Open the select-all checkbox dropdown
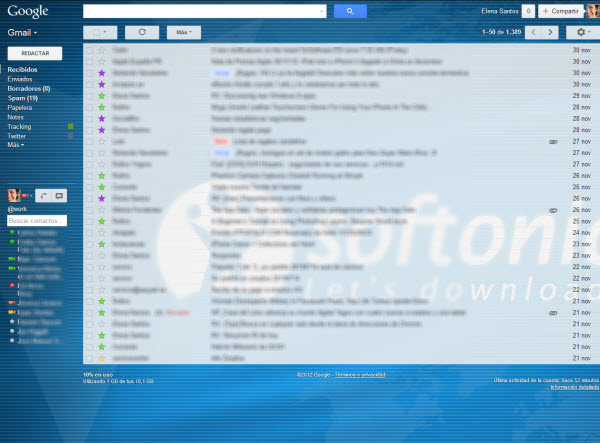Image resolution: width=600 pixels, height=443 pixels. coord(100,32)
